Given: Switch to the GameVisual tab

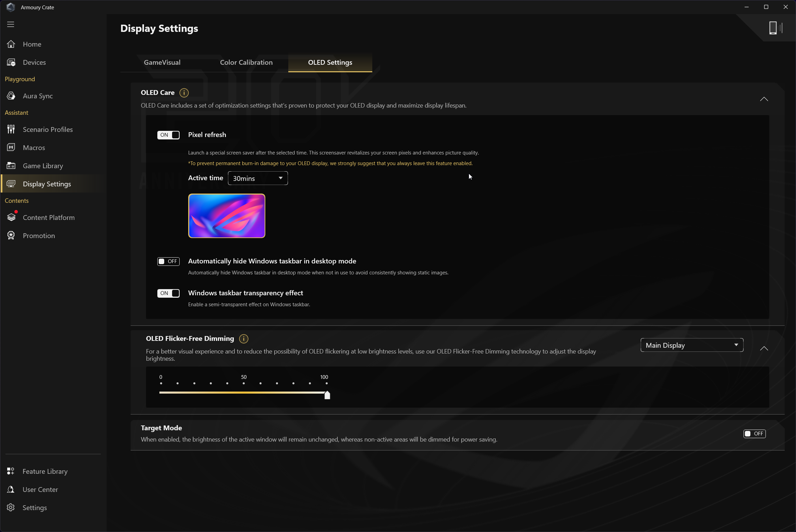Looking at the screenshot, I should coord(162,62).
